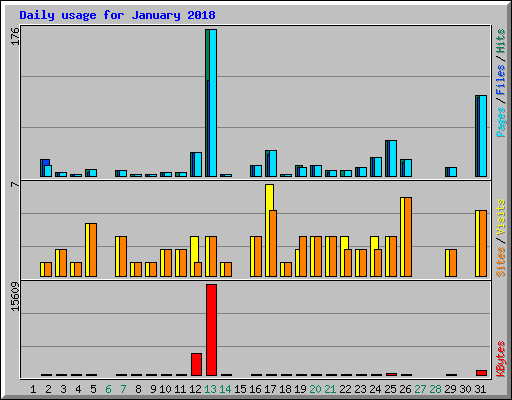
Task: Click the red KBytes bar for day 12
Action: click(x=196, y=364)
